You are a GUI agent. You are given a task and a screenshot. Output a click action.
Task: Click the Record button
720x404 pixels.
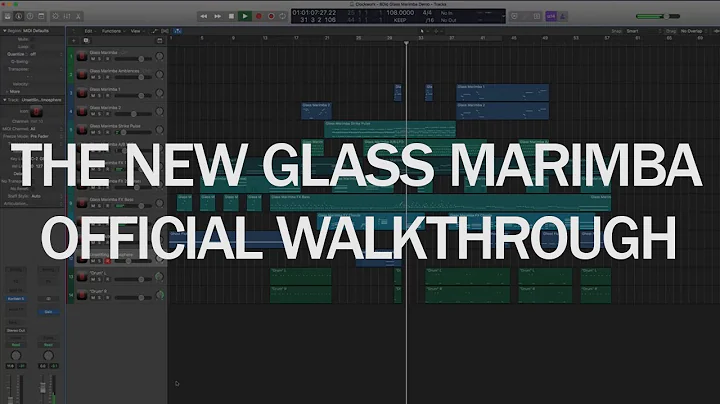coord(259,16)
